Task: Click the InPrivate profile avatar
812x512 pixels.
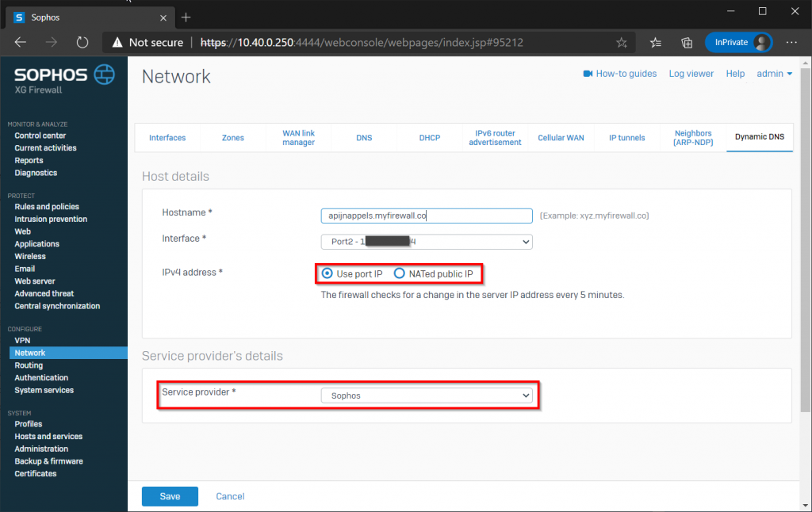Action: click(x=762, y=43)
